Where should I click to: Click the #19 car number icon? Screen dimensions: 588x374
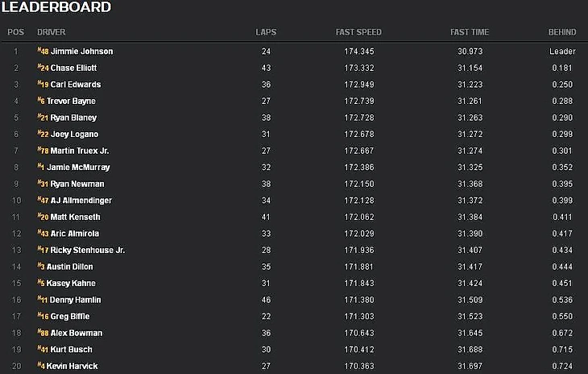tap(43, 84)
